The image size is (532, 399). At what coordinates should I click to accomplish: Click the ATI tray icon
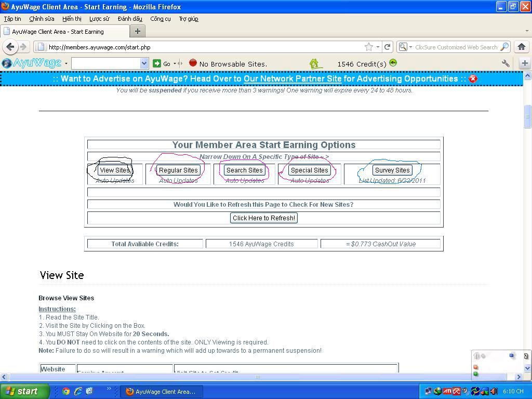click(x=447, y=391)
